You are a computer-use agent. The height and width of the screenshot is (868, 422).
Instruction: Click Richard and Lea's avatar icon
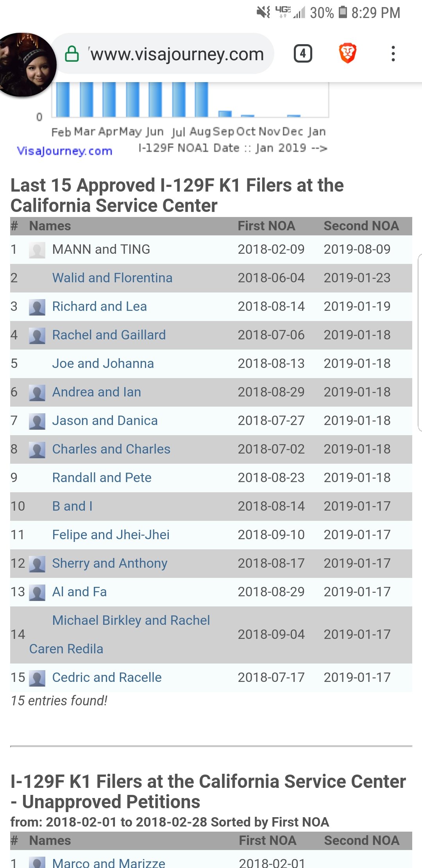pos(37,307)
